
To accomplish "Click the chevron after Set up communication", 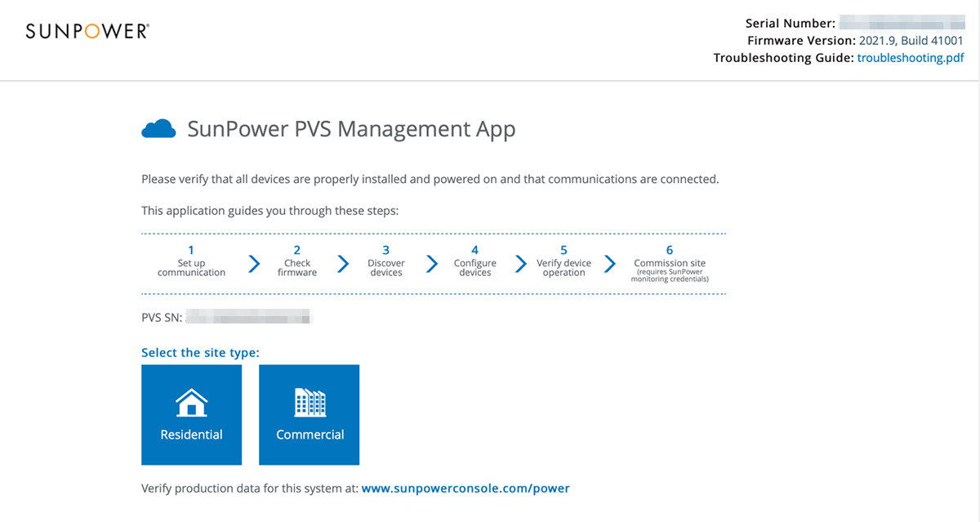I will [253, 263].
